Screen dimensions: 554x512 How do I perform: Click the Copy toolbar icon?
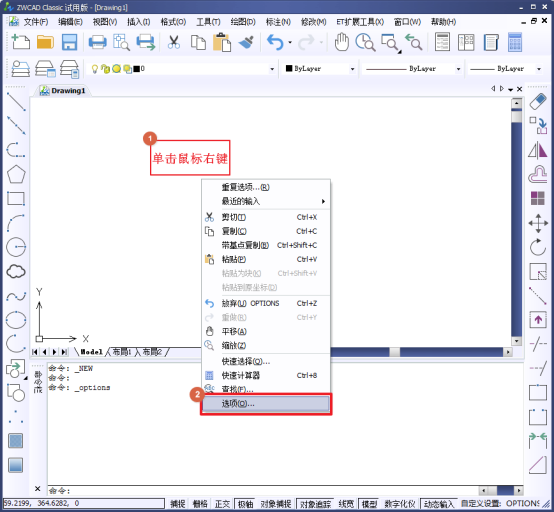(198, 42)
